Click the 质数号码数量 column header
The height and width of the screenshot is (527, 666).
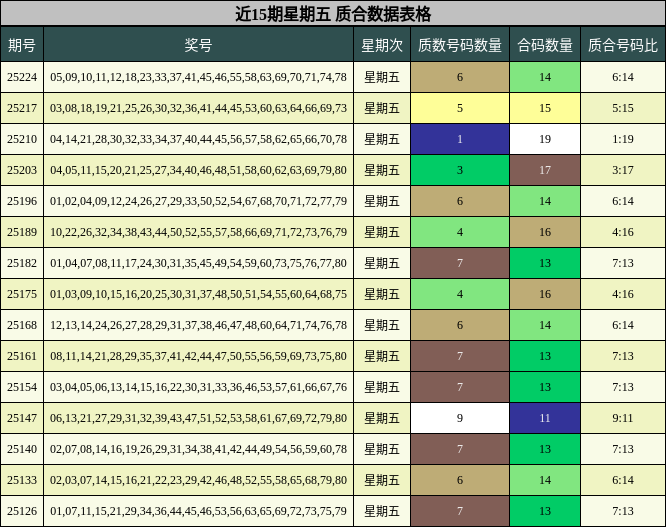460,45
